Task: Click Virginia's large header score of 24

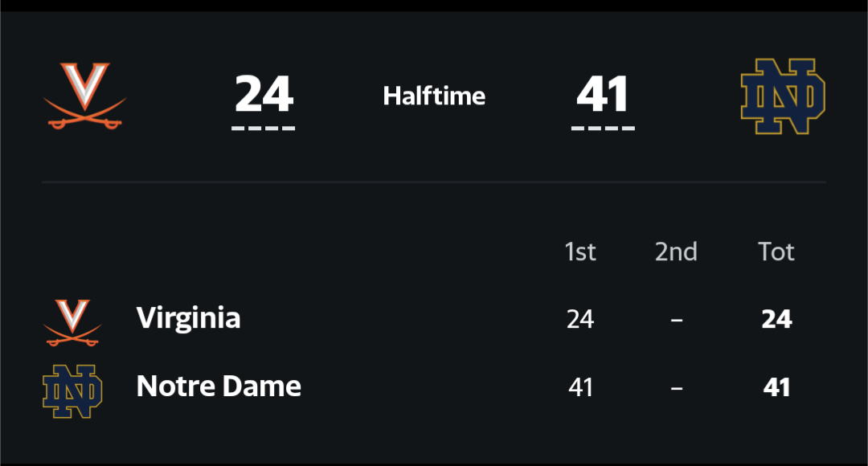Action: 264,94
